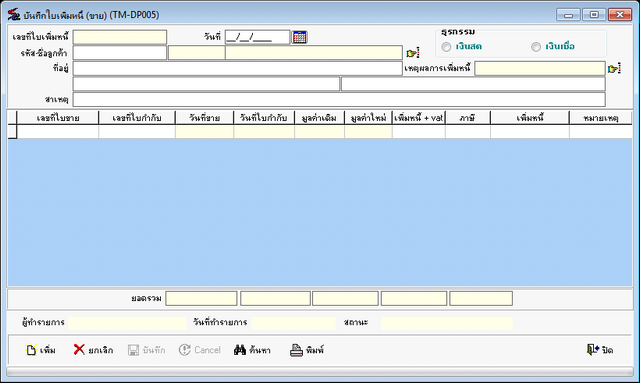This screenshot has width=640, height=383.
Task: Click the วันที่ทำรายการ field
Action: 293,323
